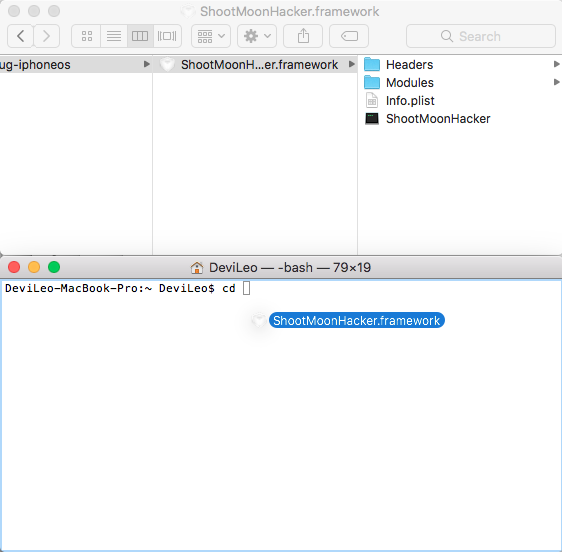
Task: Click the framework shield icon in column
Action: (167, 65)
